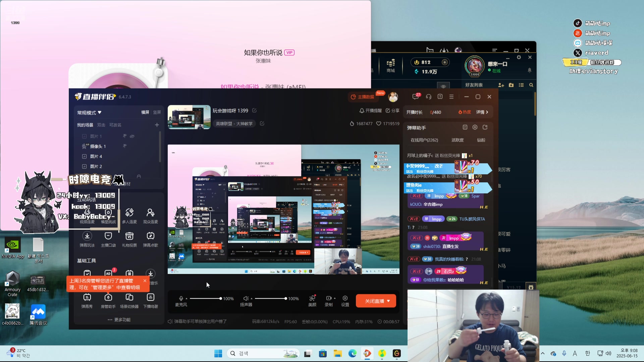This screenshot has height=362, width=644.
Task: Open 房管助手 moderator assistant tool
Action: coord(108,301)
